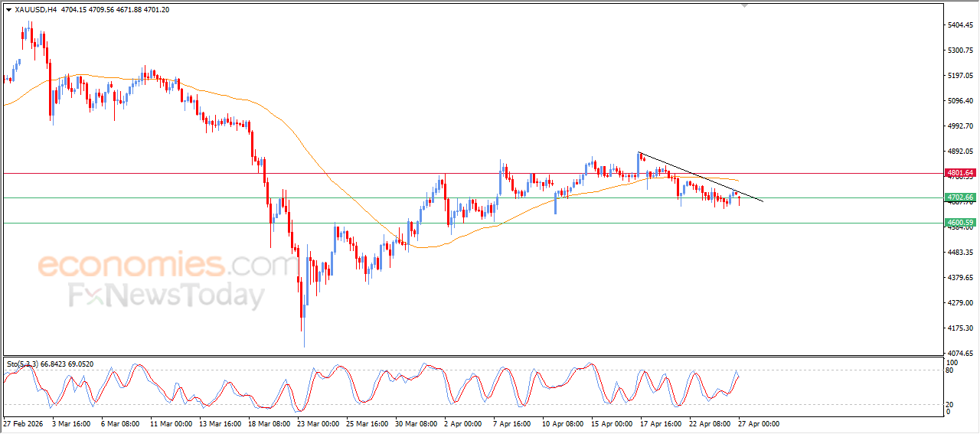The height and width of the screenshot is (434, 980).
Task: Select the red 4801.64 price label
Action: [959, 173]
